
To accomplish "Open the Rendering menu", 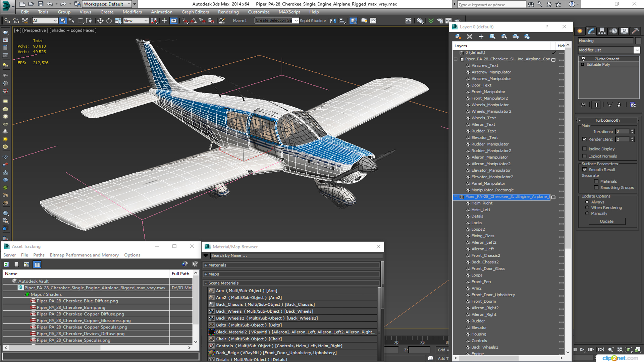I will (x=228, y=12).
